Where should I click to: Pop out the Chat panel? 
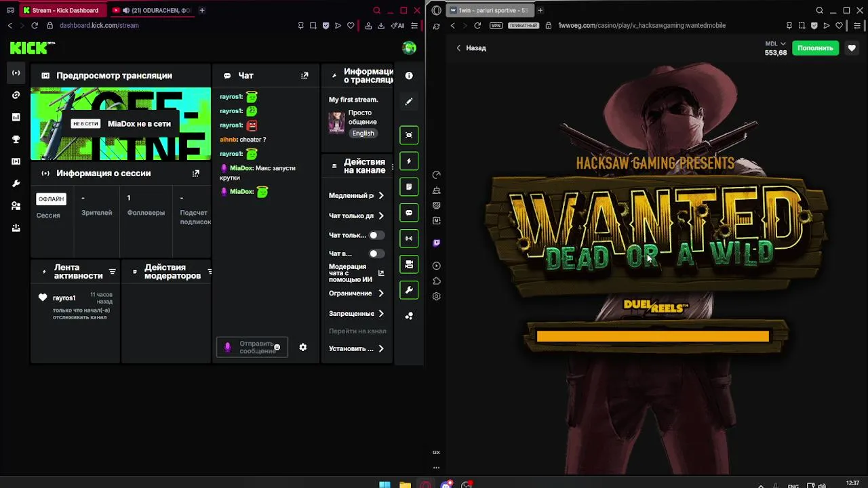click(304, 76)
